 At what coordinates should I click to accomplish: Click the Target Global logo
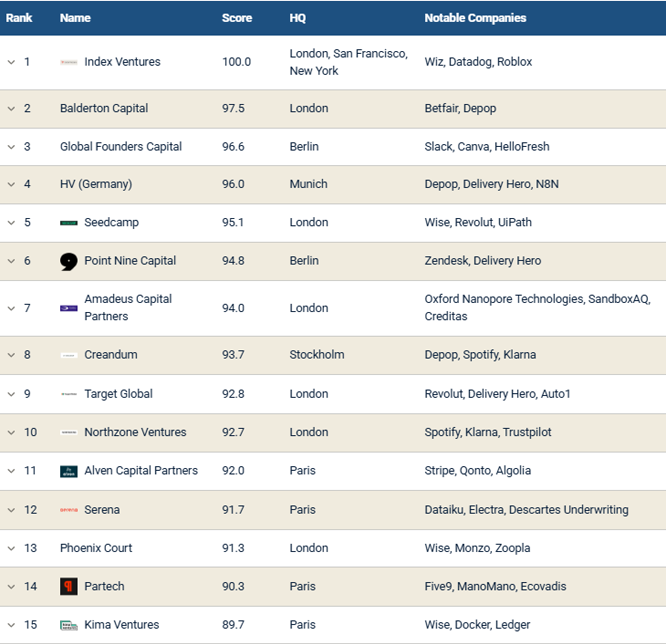(69, 394)
